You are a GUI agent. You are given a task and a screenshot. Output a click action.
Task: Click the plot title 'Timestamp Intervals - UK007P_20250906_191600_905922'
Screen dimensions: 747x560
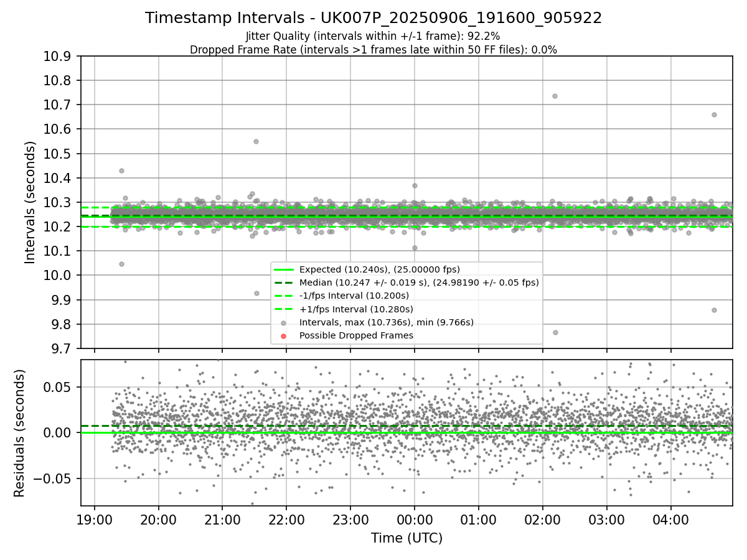[x=374, y=18]
